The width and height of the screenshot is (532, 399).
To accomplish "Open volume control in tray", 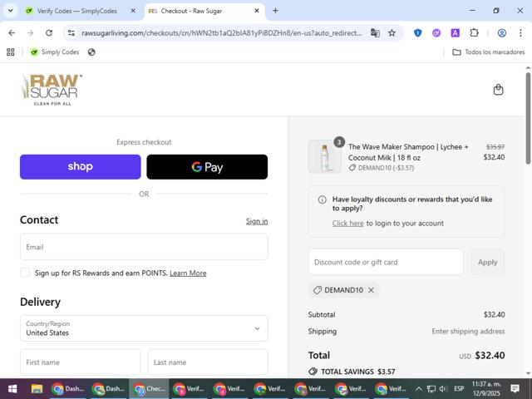I will 443,389.
